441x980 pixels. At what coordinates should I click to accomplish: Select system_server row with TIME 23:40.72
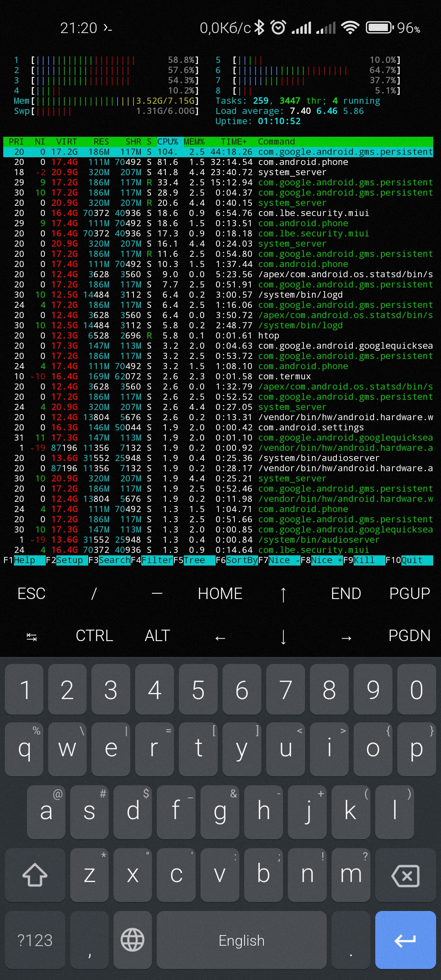[x=218, y=172]
